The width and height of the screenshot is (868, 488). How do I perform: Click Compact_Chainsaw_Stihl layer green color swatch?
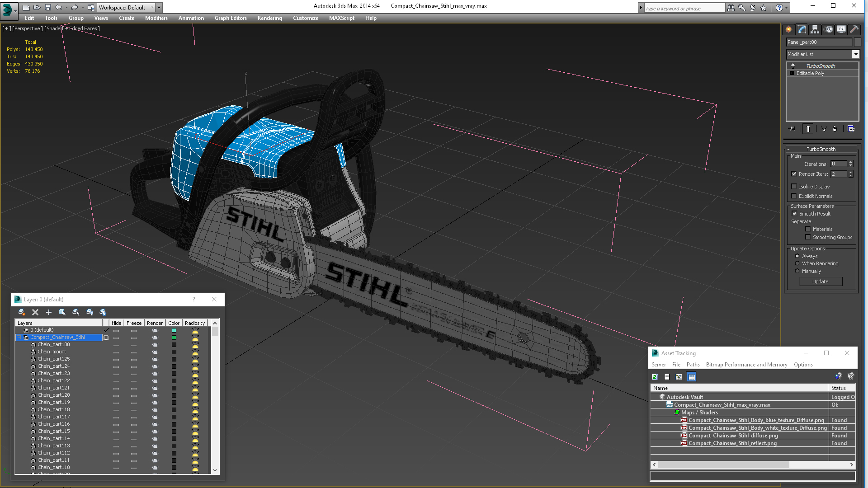tap(174, 338)
